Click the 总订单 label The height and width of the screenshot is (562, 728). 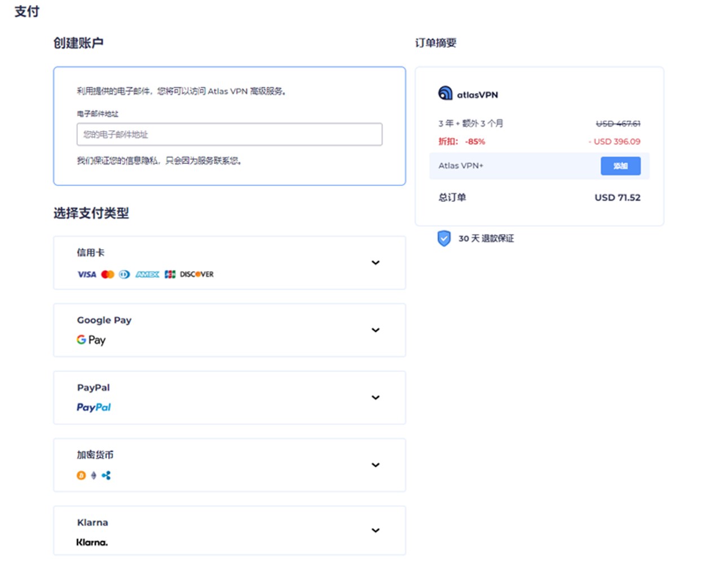click(452, 197)
